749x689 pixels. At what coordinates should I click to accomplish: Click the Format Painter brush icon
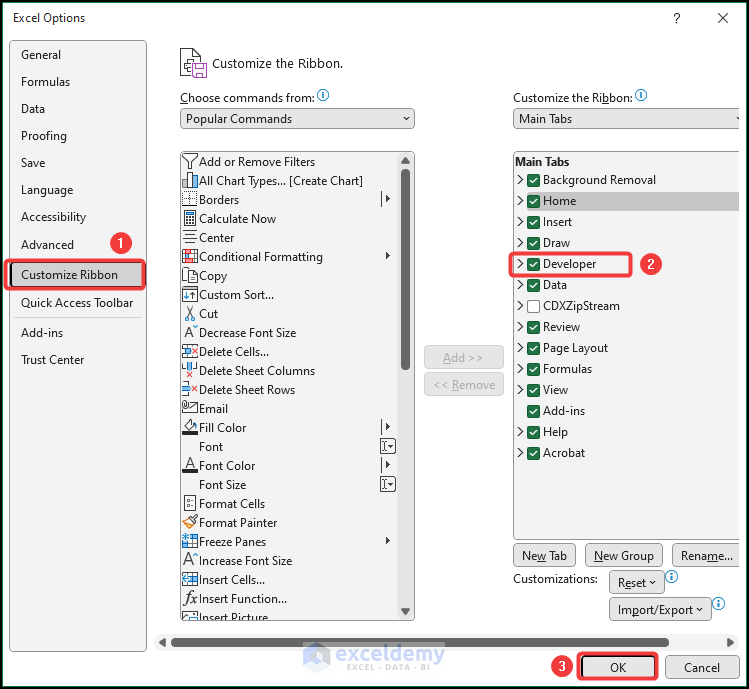point(190,522)
